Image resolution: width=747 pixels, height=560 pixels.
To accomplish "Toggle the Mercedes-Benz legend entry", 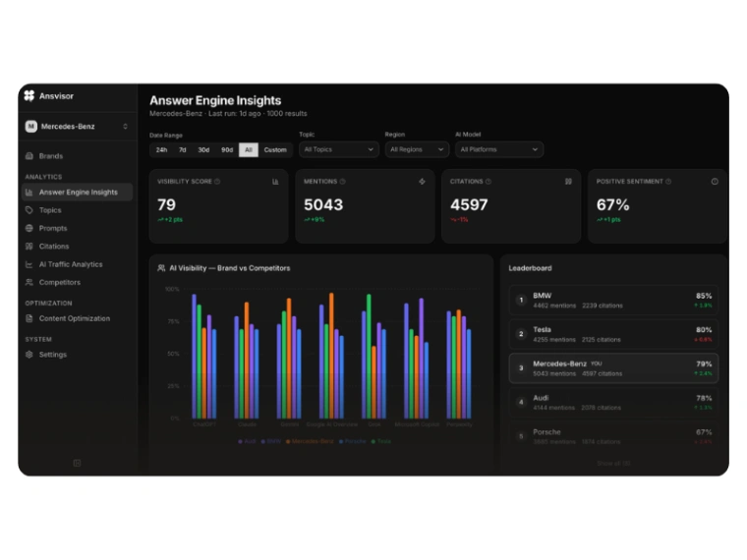I will point(310,441).
